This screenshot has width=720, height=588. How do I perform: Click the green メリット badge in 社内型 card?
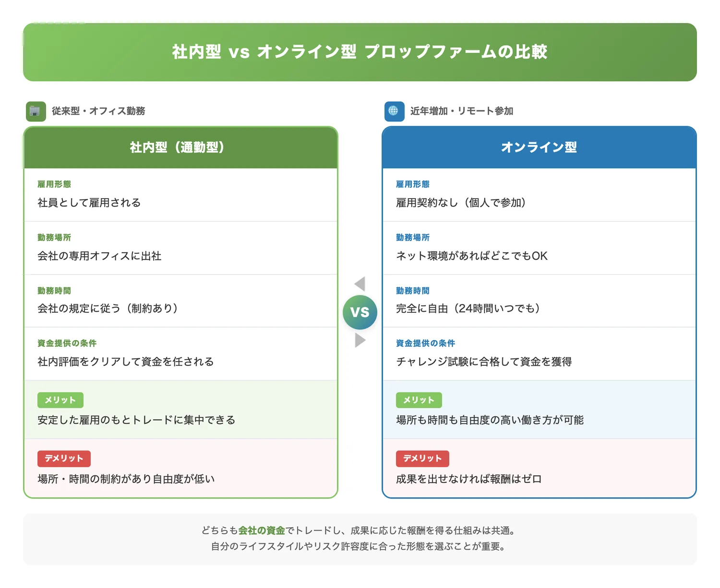[60, 400]
